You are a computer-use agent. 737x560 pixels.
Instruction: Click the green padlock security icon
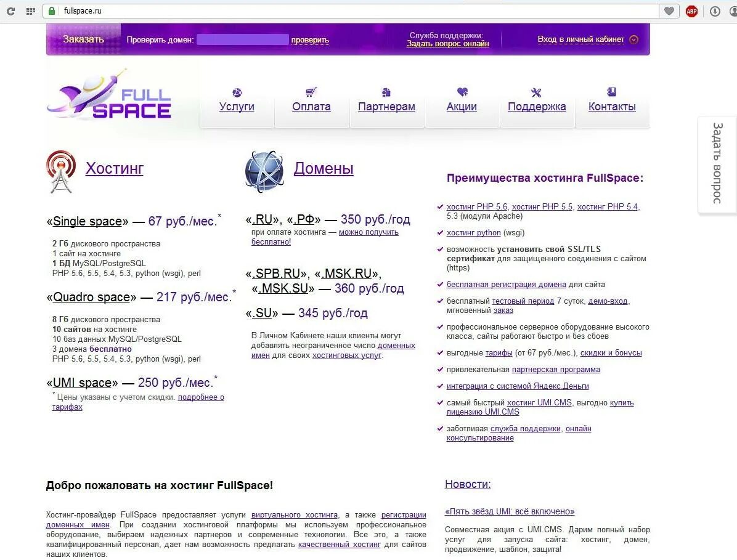pyautogui.click(x=52, y=11)
